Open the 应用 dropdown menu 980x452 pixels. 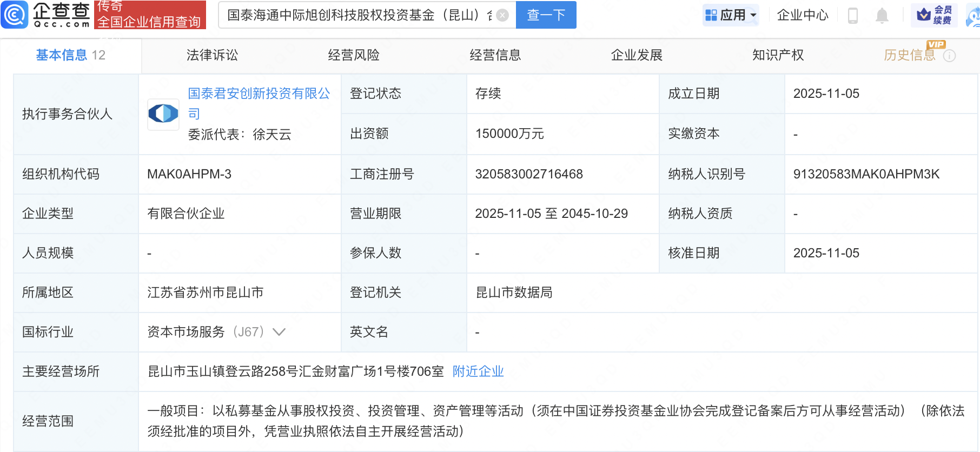click(x=731, y=15)
